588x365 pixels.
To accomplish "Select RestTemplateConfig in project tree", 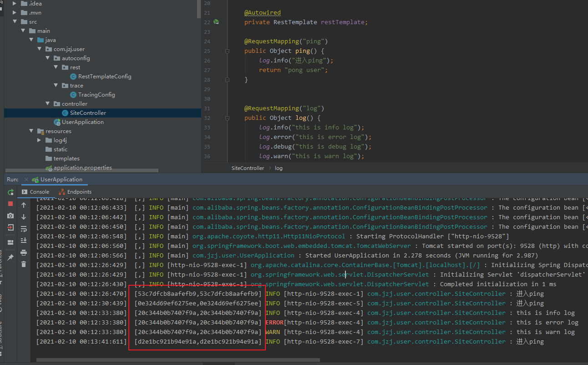I will point(105,77).
